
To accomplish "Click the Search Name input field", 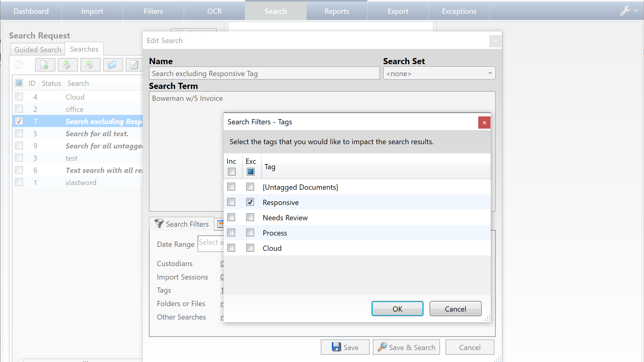I will pos(264,73).
